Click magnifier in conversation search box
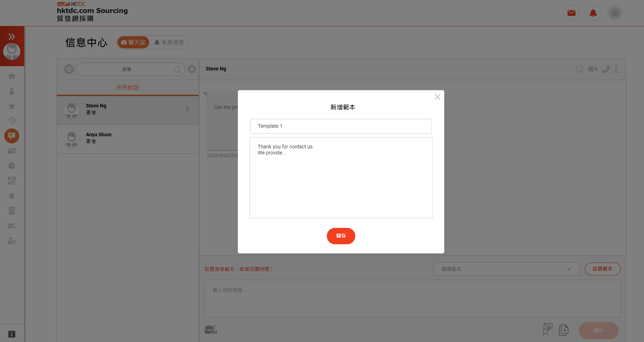644x342 pixels. (177, 69)
